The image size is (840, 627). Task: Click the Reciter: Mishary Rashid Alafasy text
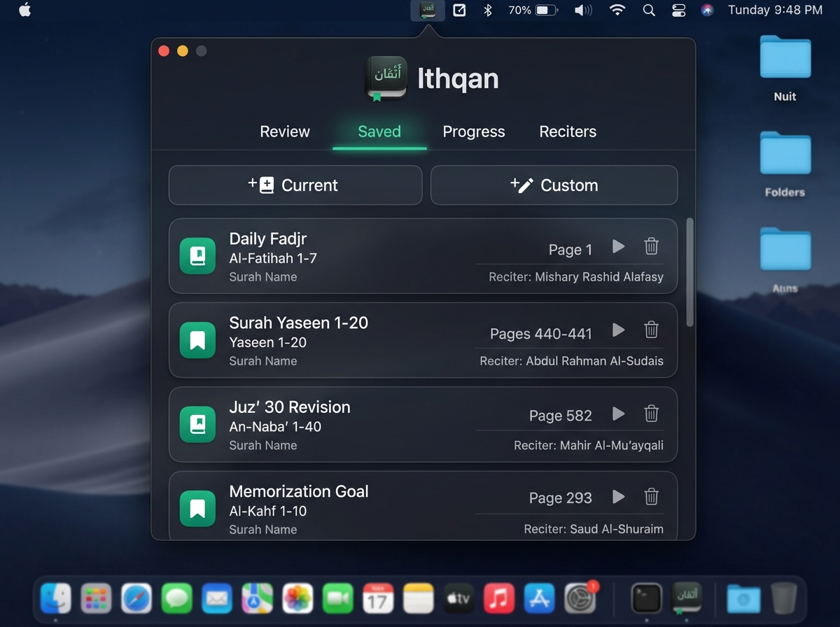click(576, 277)
